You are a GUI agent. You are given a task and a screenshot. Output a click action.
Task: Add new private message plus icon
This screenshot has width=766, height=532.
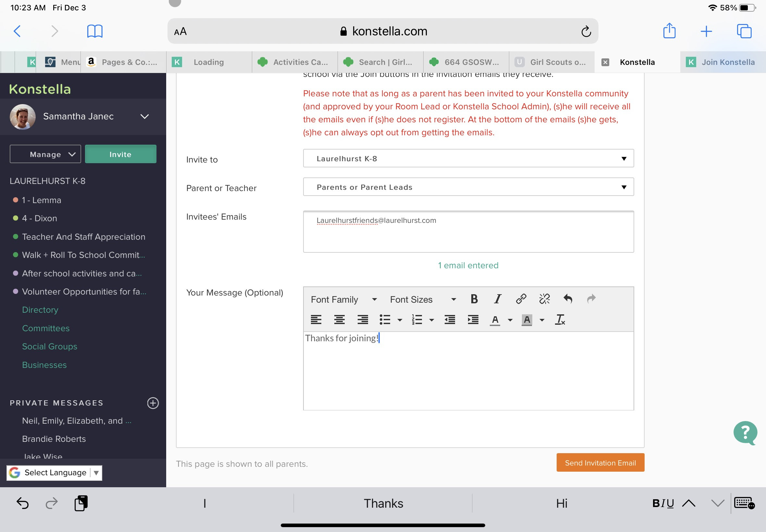pyautogui.click(x=153, y=403)
